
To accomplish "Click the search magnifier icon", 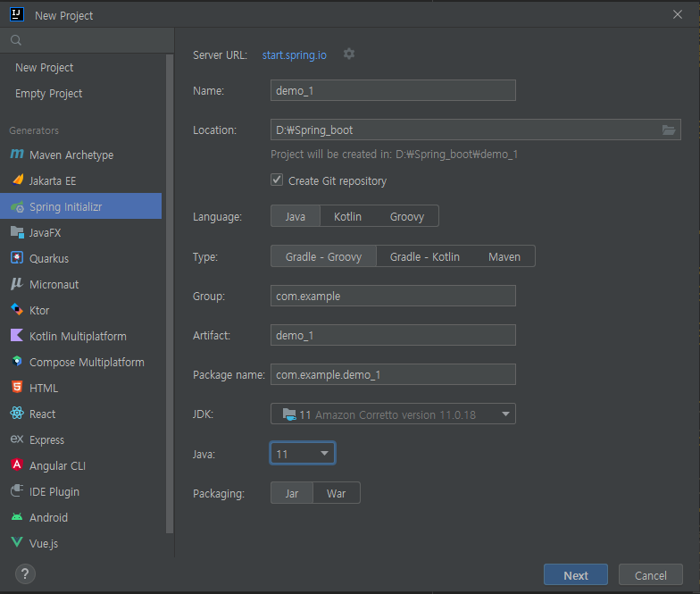I will [x=16, y=40].
